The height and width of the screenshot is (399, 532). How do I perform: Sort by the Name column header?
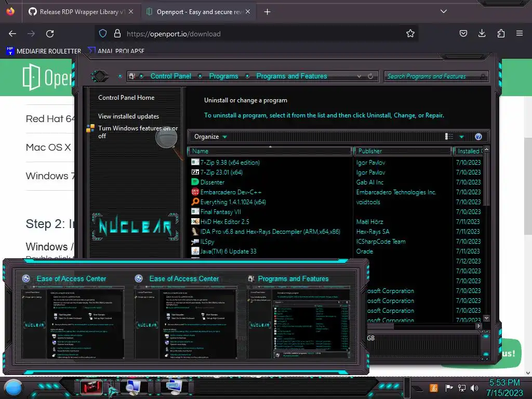pyautogui.click(x=270, y=151)
